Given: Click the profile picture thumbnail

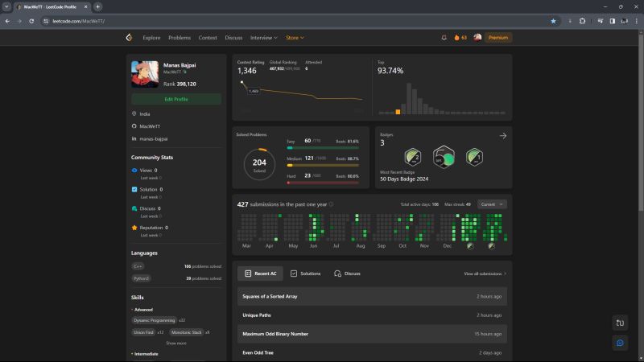Looking at the screenshot, I should coord(145,74).
